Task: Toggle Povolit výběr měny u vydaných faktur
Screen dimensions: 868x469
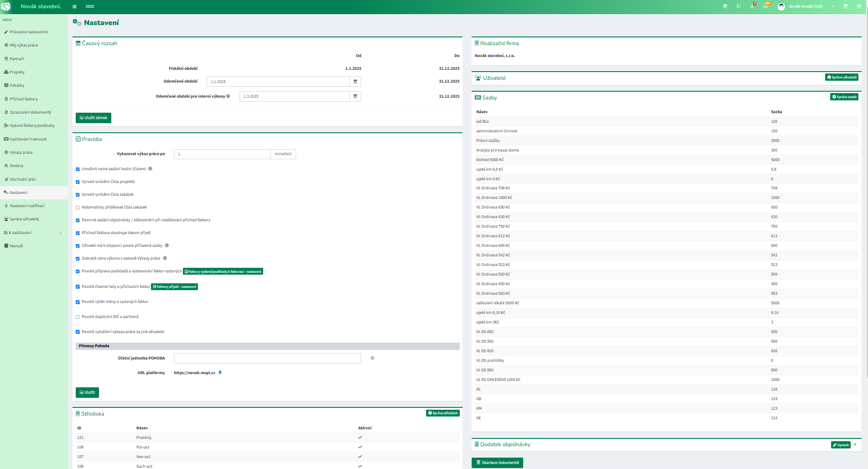Action: (78, 302)
